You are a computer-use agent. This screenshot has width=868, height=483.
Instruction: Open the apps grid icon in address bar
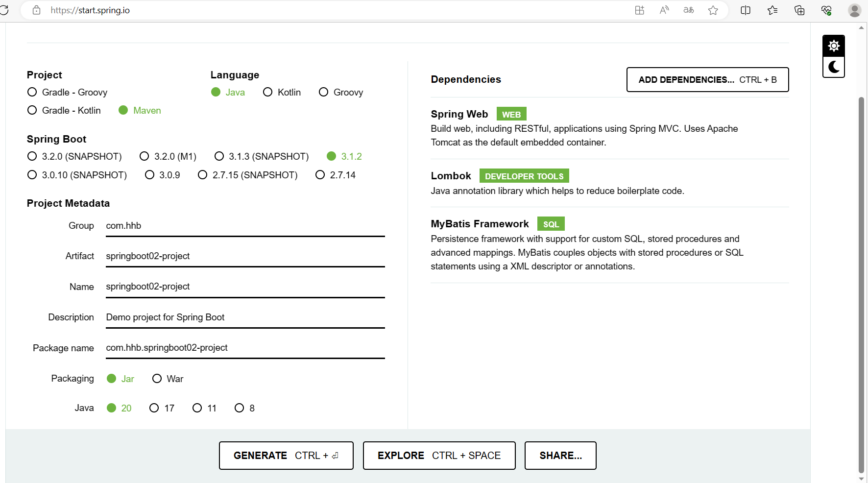pos(639,10)
